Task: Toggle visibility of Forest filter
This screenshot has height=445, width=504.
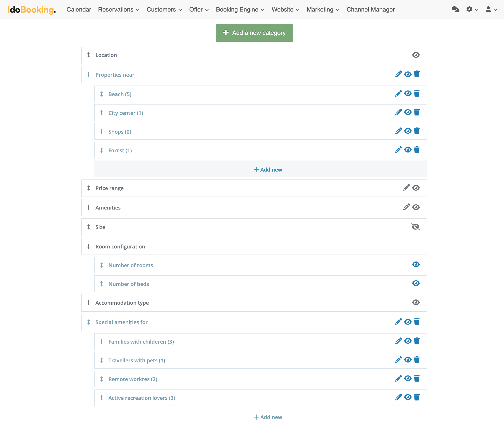Action: click(408, 150)
